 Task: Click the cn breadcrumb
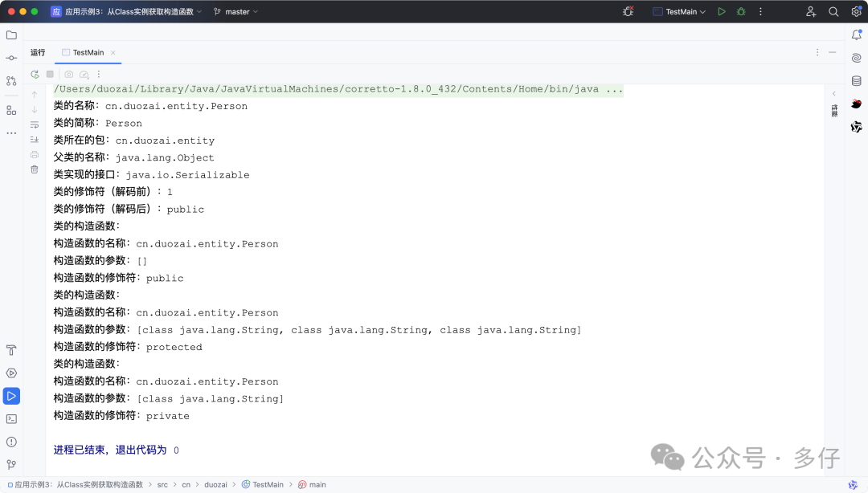pyautogui.click(x=186, y=485)
